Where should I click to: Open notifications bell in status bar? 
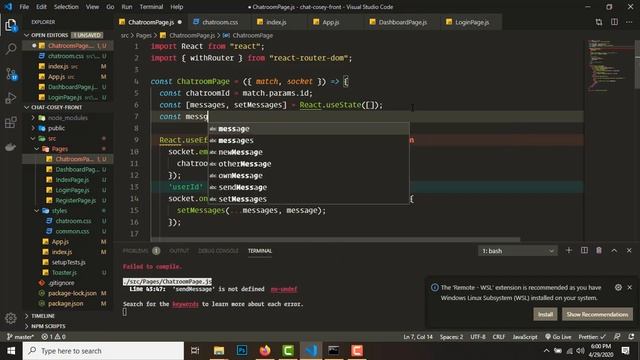pyautogui.click(x=631, y=337)
